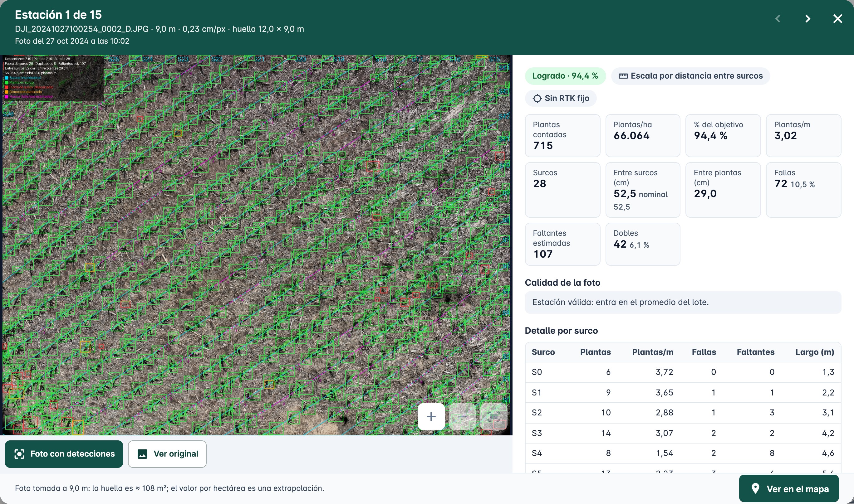Zoom out of the detection photo
854x504 pixels.
(462, 416)
